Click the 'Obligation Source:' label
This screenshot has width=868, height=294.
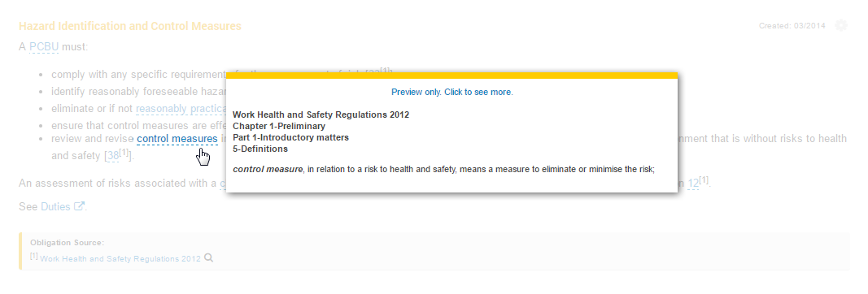pos(67,243)
